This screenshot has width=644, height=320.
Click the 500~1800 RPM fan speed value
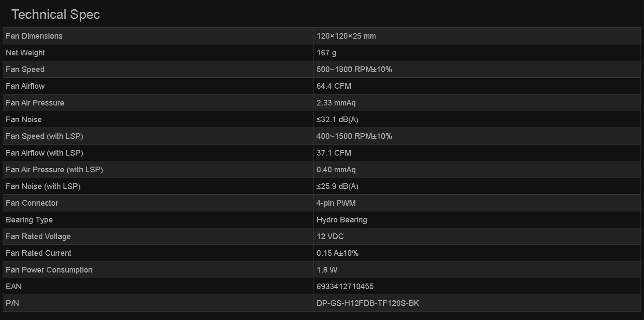pos(354,69)
